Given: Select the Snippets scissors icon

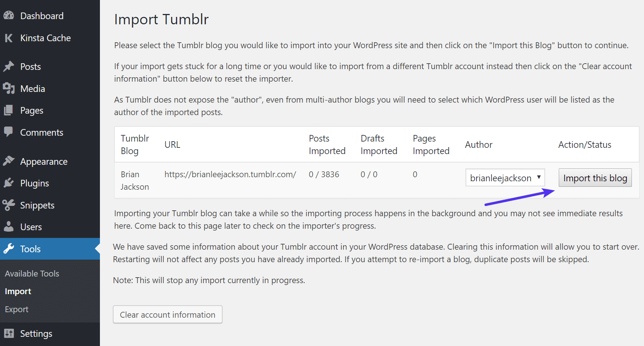Looking at the screenshot, I should 9,205.
